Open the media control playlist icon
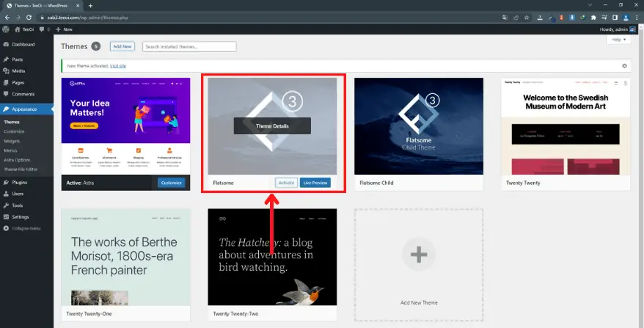The image size is (644, 328). point(604,18)
